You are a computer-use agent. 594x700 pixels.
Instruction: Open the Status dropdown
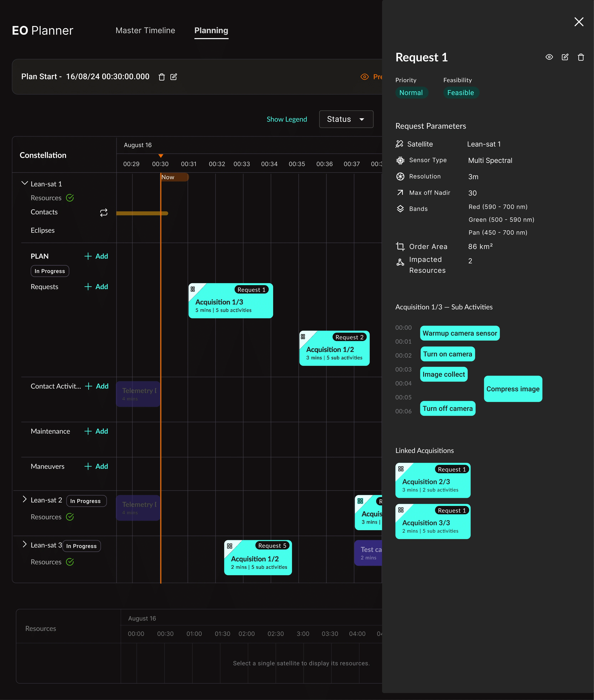[x=346, y=119]
